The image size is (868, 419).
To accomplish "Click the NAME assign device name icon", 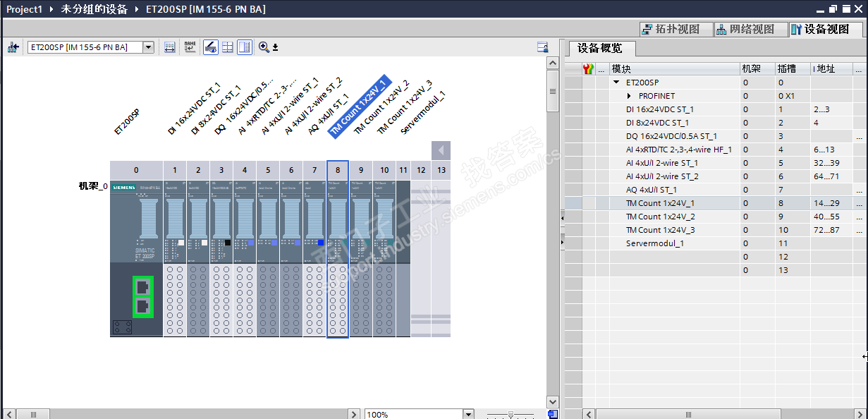I will point(190,47).
